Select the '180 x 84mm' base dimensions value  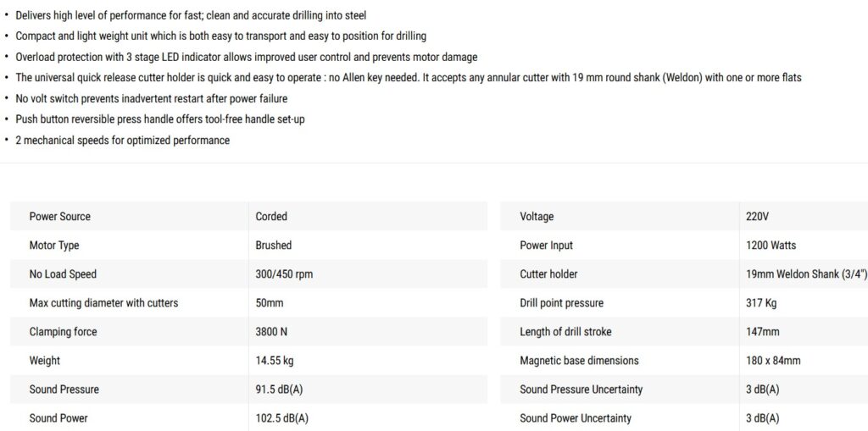(x=773, y=361)
